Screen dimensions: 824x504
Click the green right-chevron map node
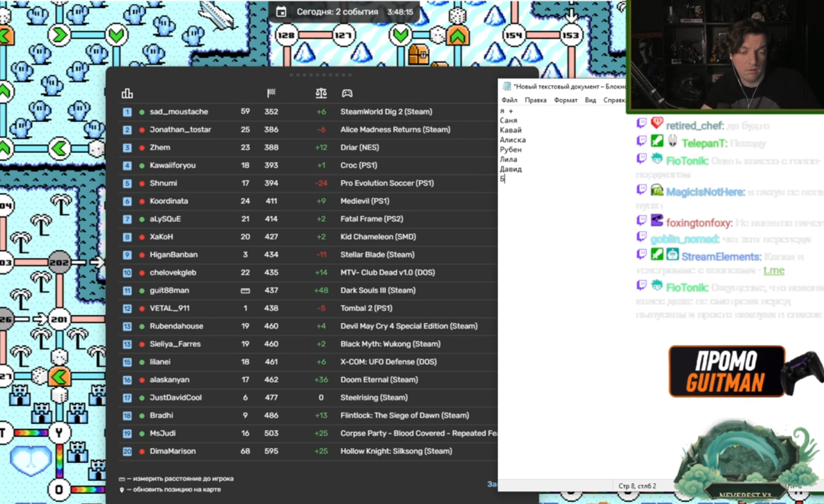(60, 36)
